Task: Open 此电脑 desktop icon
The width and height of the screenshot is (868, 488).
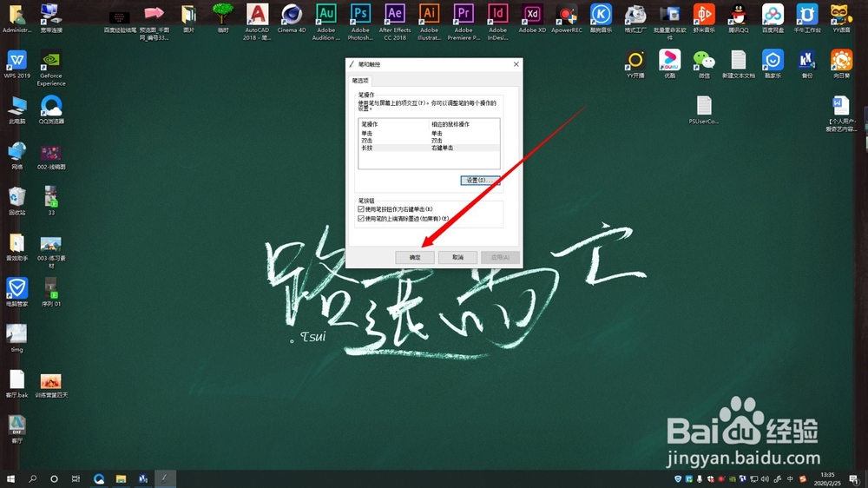Action: (x=17, y=109)
